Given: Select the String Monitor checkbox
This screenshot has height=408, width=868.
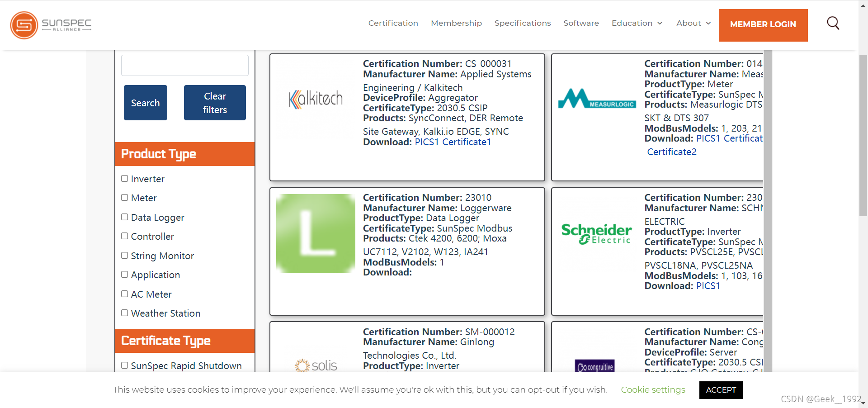Looking at the screenshot, I should tap(124, 256).
